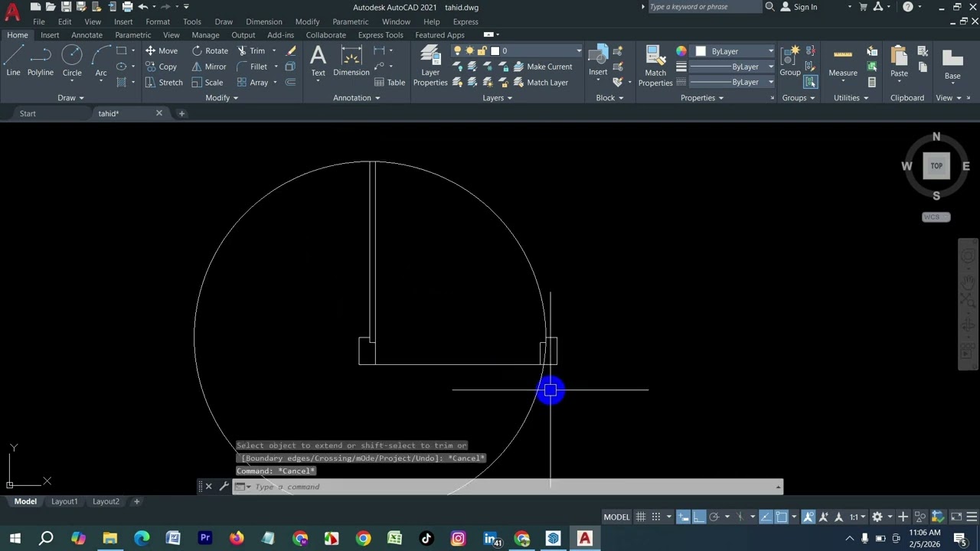Screen dimensions: 980x551
Task: Add a new layout tab
Action: [x=136, y=501]
